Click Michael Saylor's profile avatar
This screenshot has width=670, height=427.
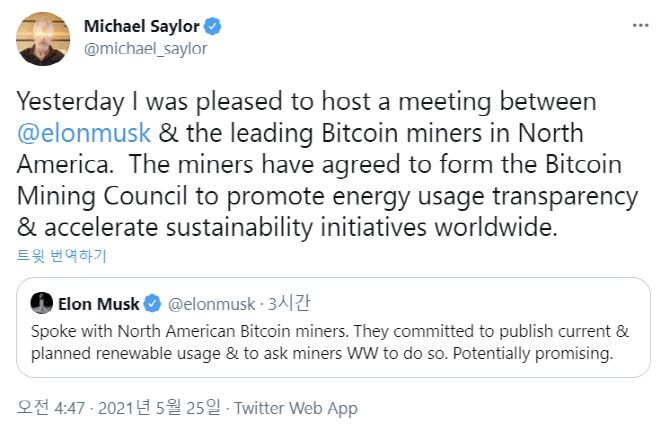43,40
